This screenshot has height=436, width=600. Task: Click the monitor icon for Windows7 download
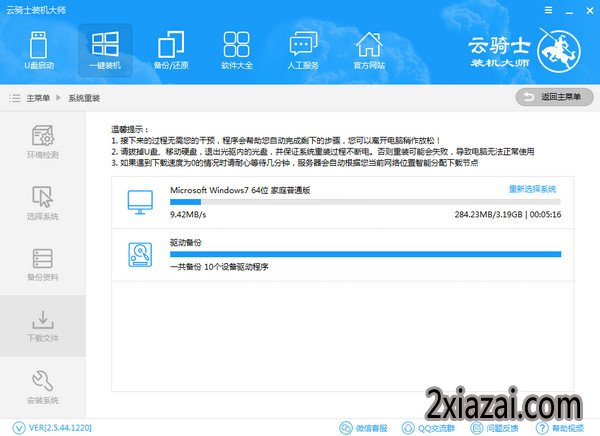point(140,202)
